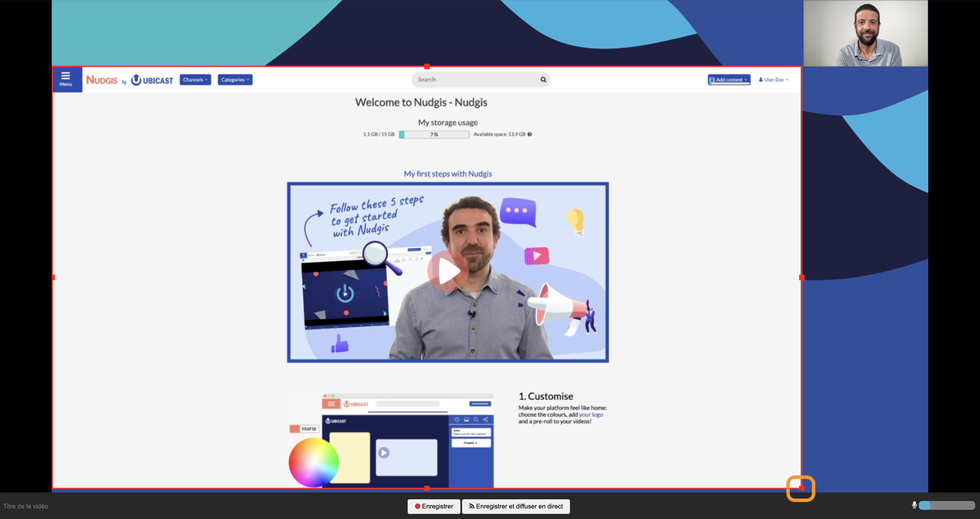Image resolution: width=980 pixels, height=519 pixels.
Task: Click the microphone level bar
Action: pos(947,505)
